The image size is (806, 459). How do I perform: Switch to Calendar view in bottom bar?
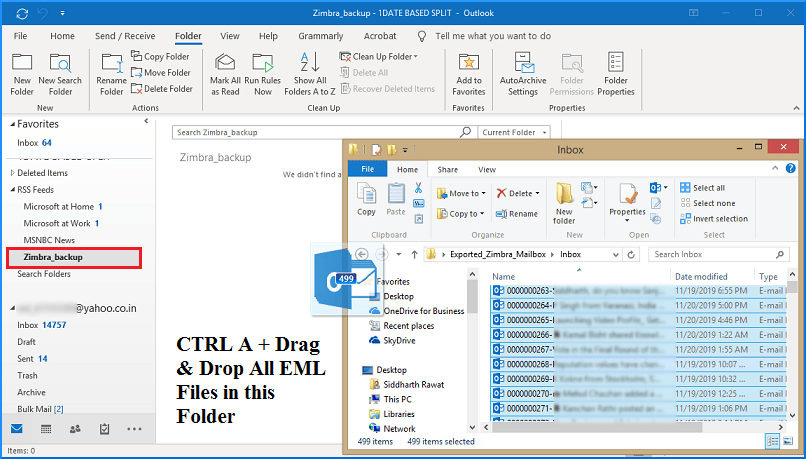click(x=46, y=429)
